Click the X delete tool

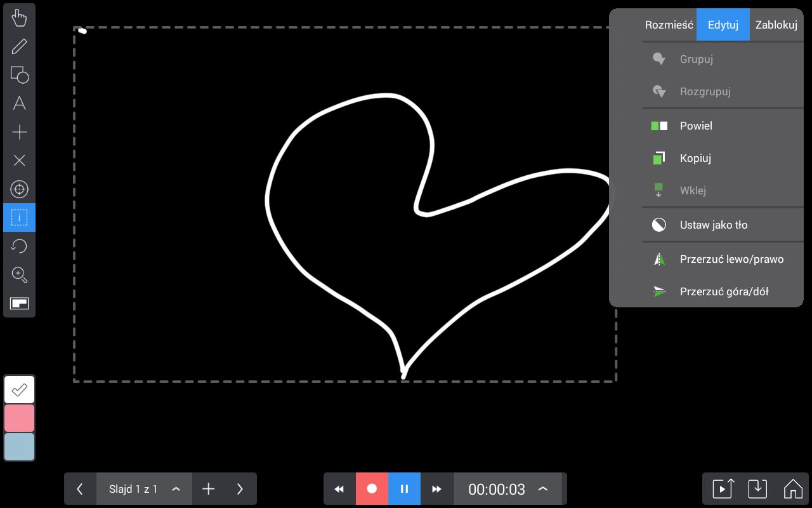(x=20, y=161)
